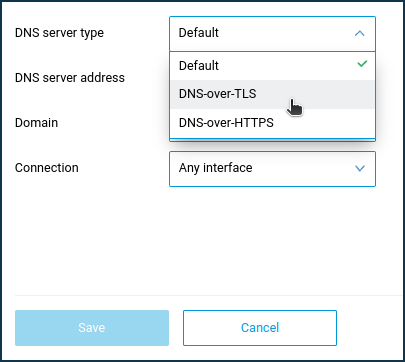Click the down chevron in Connection field

tap(360, 168)
